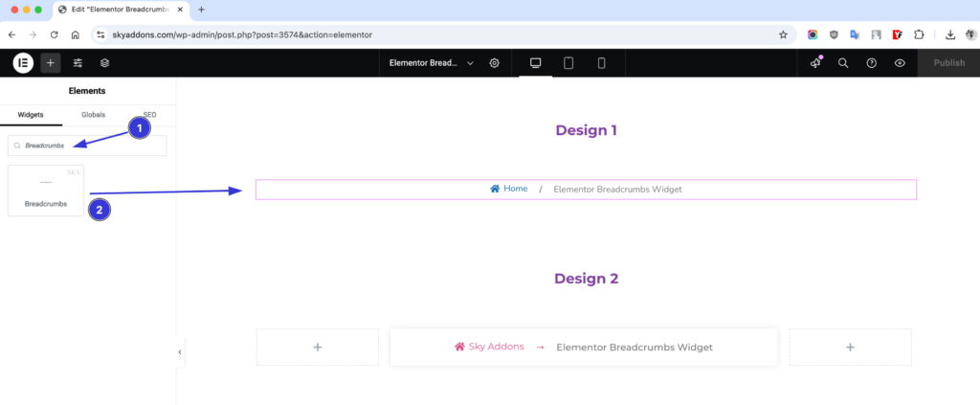
Task: Select the Widgets tab
Action: [31, 115]
